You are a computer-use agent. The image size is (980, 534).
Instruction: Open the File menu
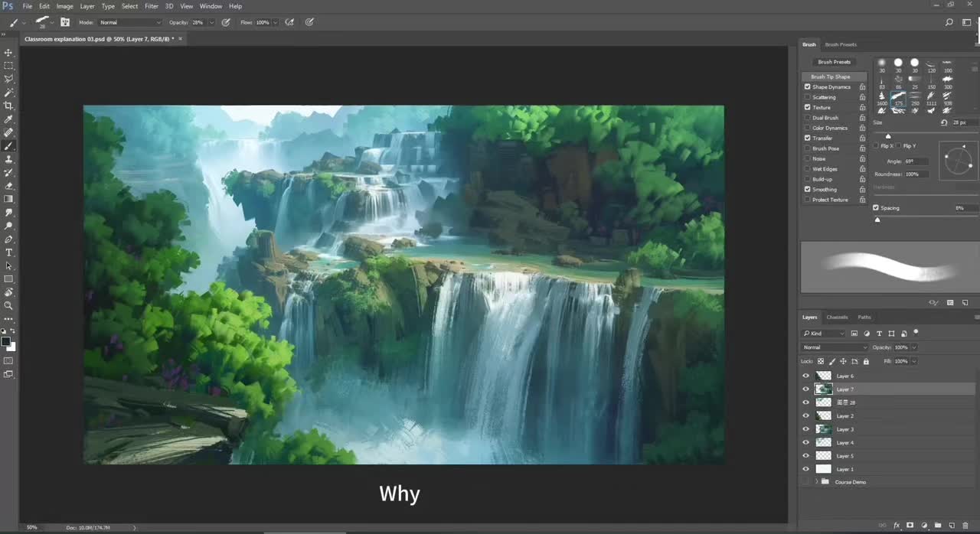pyautogui.click(x=28, y=6)
